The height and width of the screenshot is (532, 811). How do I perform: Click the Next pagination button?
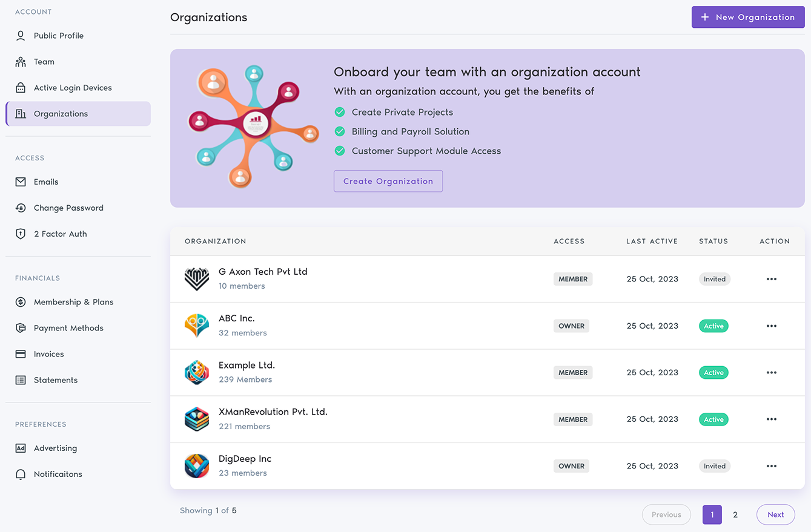[775, 514]
